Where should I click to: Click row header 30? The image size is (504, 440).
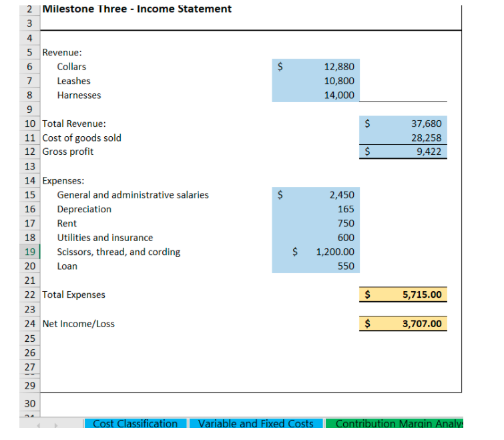click(29, 403)
